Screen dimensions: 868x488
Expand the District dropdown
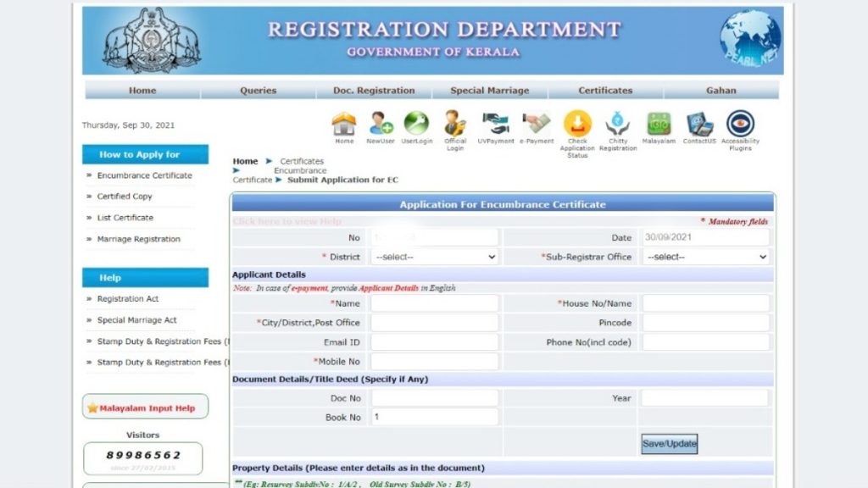433,257
